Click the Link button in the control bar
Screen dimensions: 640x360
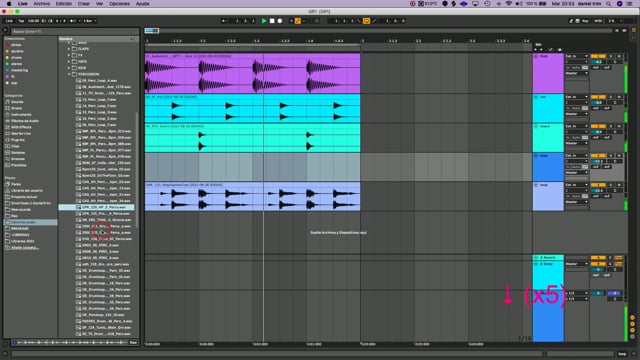pyautogui.click(x=9, y=21)
